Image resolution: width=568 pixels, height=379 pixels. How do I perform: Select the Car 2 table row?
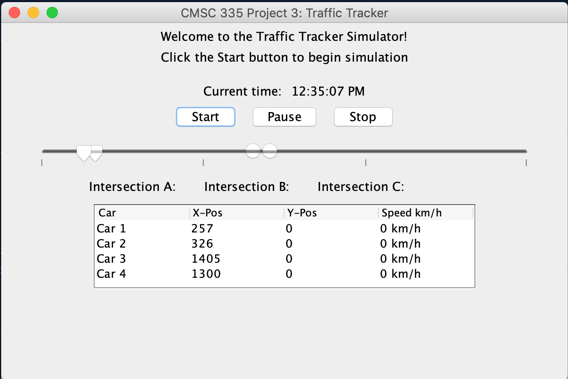point(284,243)
